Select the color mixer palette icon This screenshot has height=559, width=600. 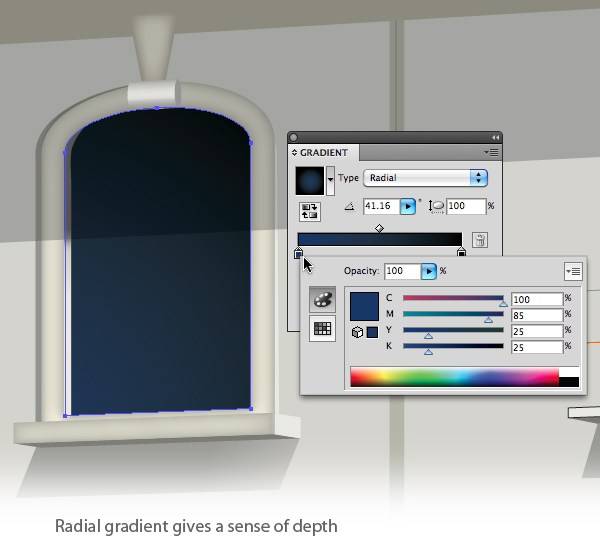point(322,300)
